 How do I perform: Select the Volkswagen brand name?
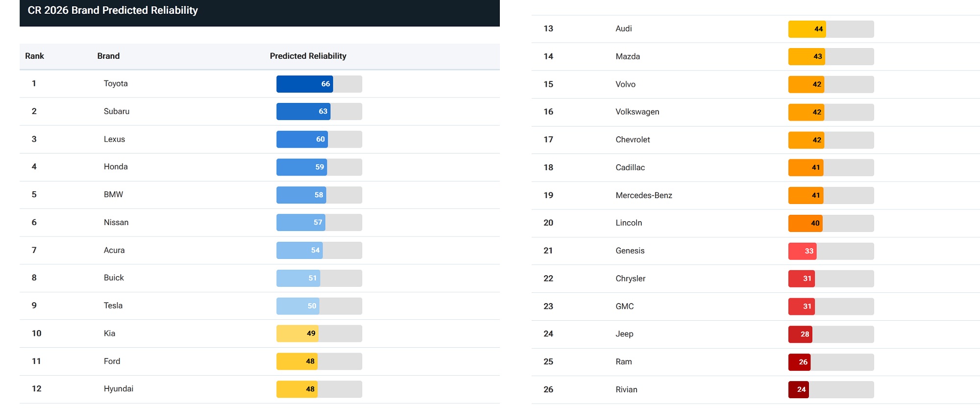(637, 112)
